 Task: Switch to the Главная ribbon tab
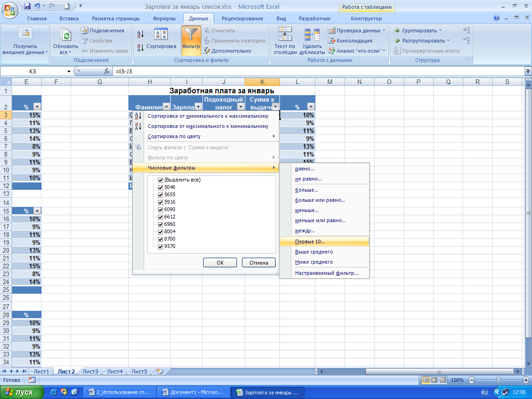(37, 18)
